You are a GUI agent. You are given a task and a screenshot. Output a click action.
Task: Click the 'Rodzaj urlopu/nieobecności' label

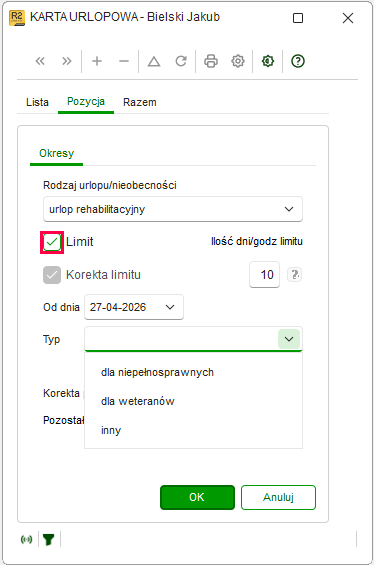tap(110, 185)
